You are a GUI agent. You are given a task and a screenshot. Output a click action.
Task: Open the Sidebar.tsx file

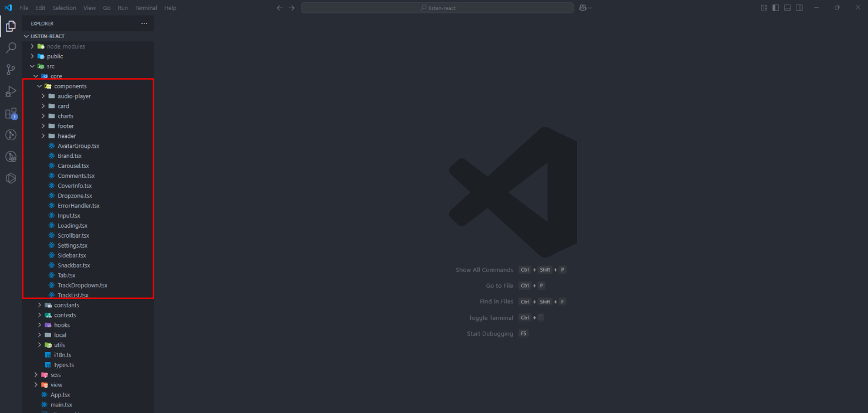(72, 255)
